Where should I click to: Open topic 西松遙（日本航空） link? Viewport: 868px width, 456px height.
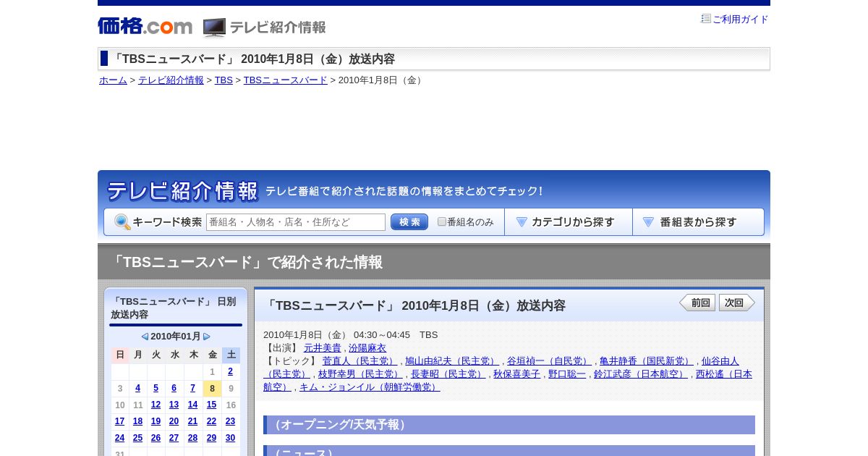(724, 374)
